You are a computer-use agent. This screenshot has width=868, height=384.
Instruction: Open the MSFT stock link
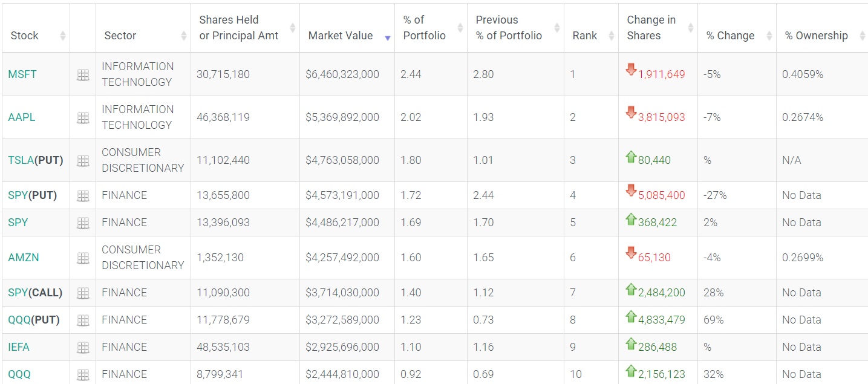pos(22,74)
